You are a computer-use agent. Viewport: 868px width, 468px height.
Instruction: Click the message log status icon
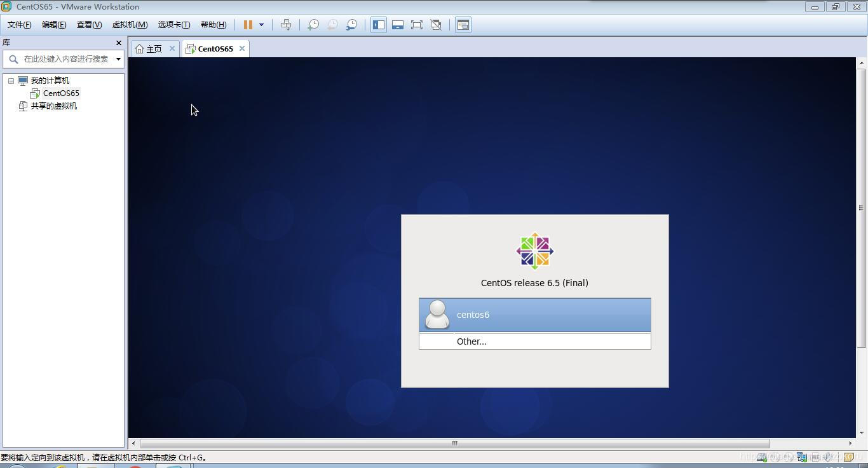pos(848,457)
